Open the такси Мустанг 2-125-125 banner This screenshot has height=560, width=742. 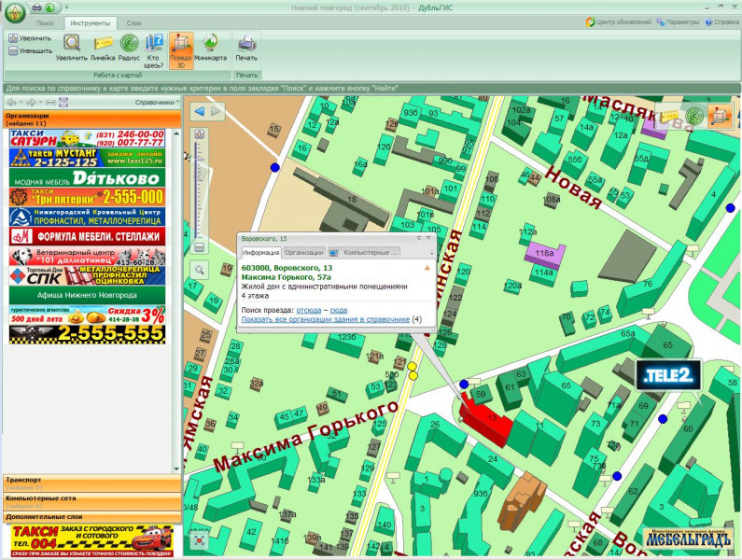point(87,158)
